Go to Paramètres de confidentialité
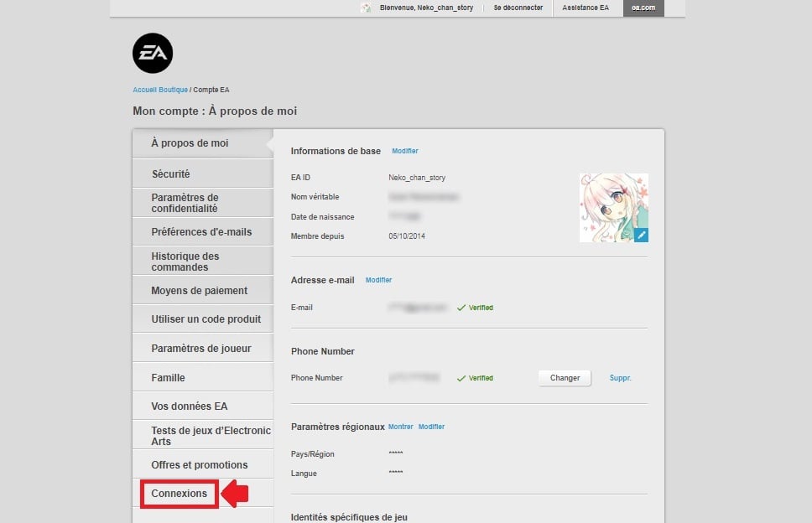The width and height of the screenshot is (812, 523). [185, 203]
